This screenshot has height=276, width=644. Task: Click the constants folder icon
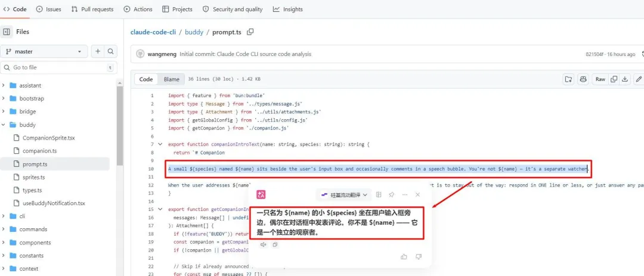click(x=13, y=256)
